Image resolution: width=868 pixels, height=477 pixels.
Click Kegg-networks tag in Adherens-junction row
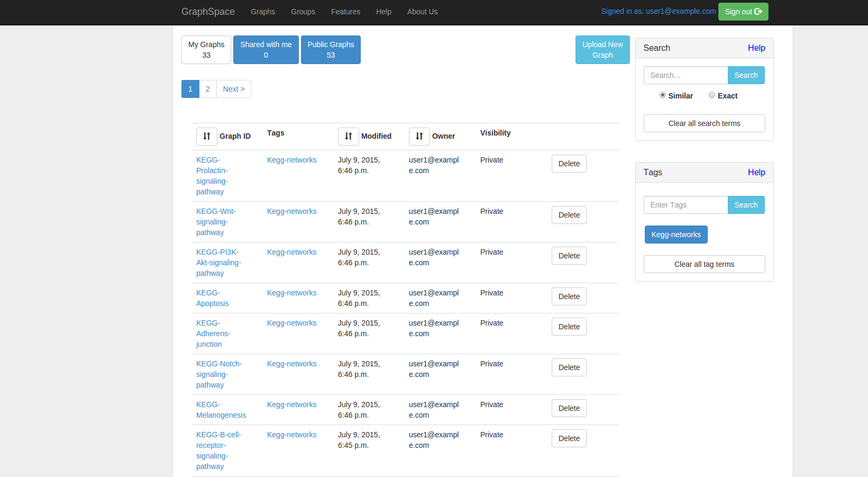coord(292,323)
